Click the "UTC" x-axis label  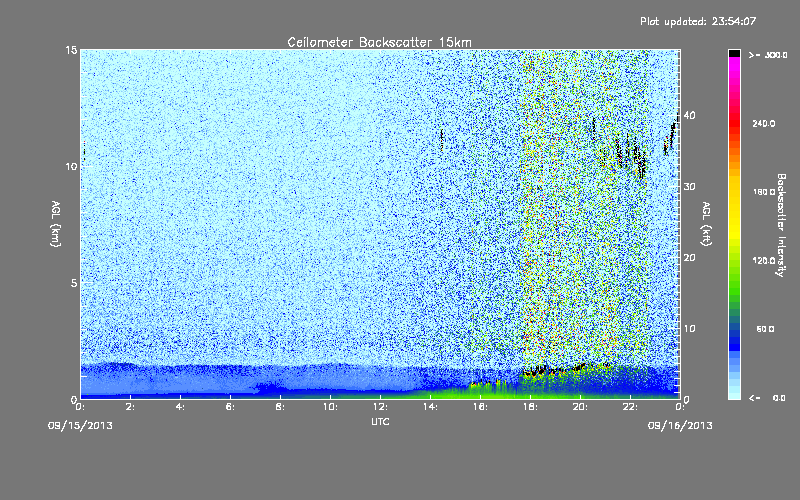[380, 421]
